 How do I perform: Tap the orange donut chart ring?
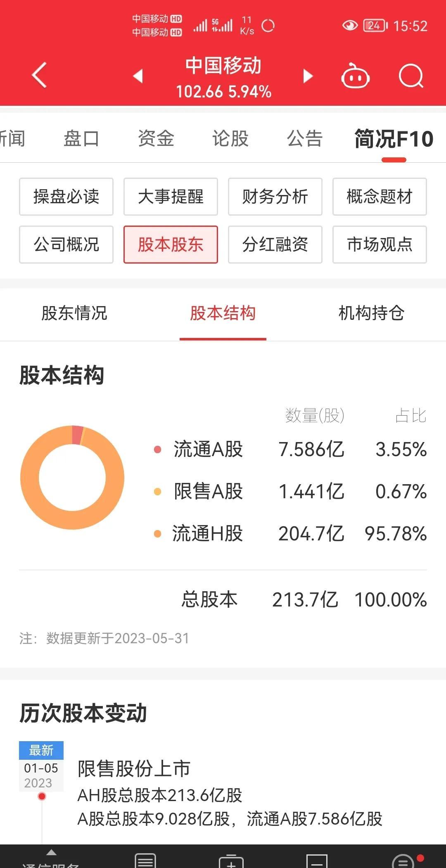click(x=72, y=477)
